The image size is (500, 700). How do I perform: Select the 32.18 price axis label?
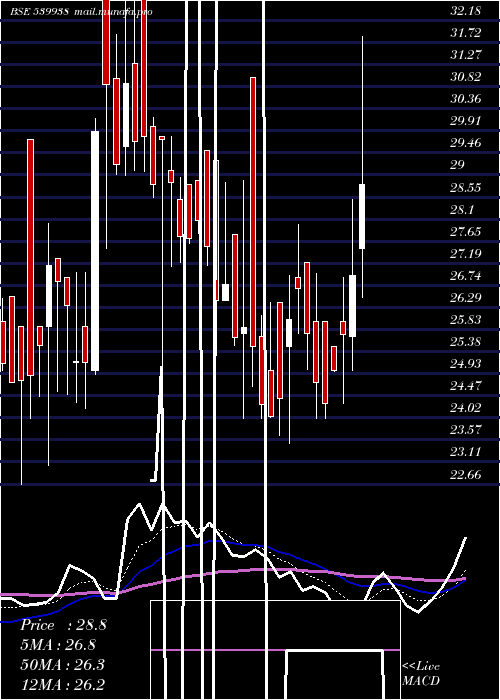point(466,11)
